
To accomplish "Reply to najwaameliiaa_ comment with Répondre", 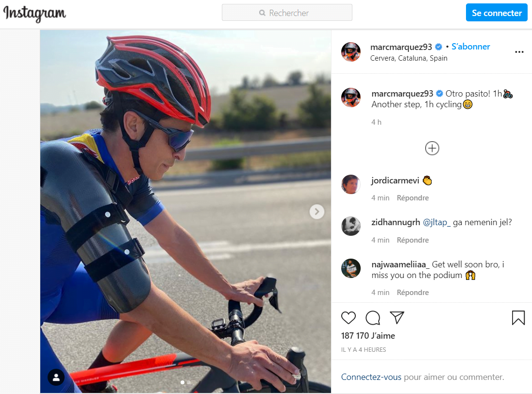I will (x=413, y=293).
